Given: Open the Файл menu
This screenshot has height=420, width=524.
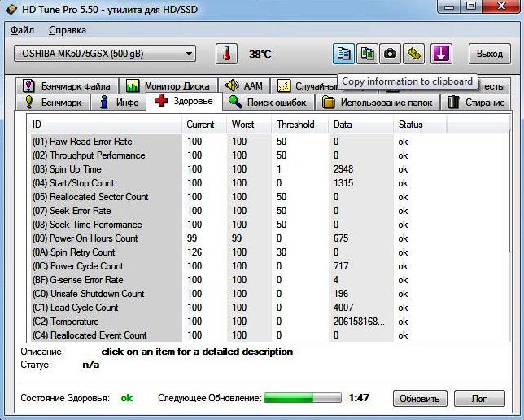Looking at the screenshot, I should click(22, 30).
